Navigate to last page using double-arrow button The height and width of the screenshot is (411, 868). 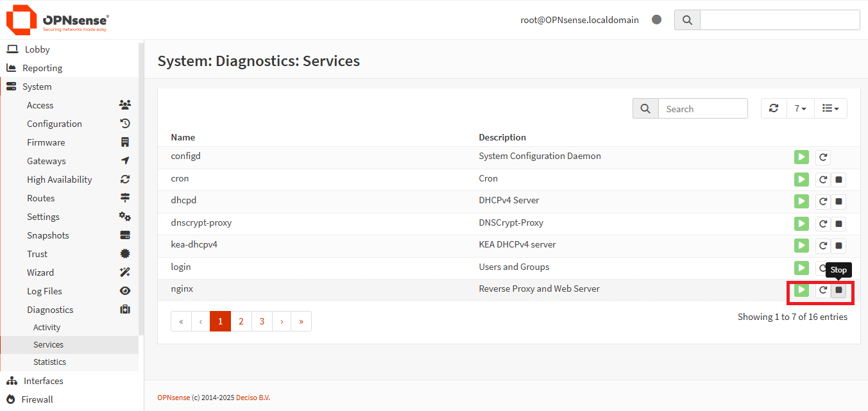pos(301,321)
